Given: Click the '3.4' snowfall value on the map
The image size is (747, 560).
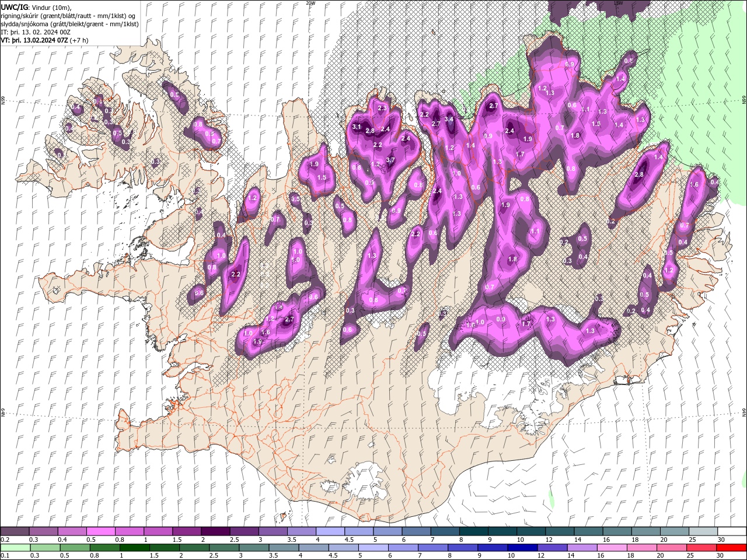Looking at the screenshot, I should pos(449,119).
